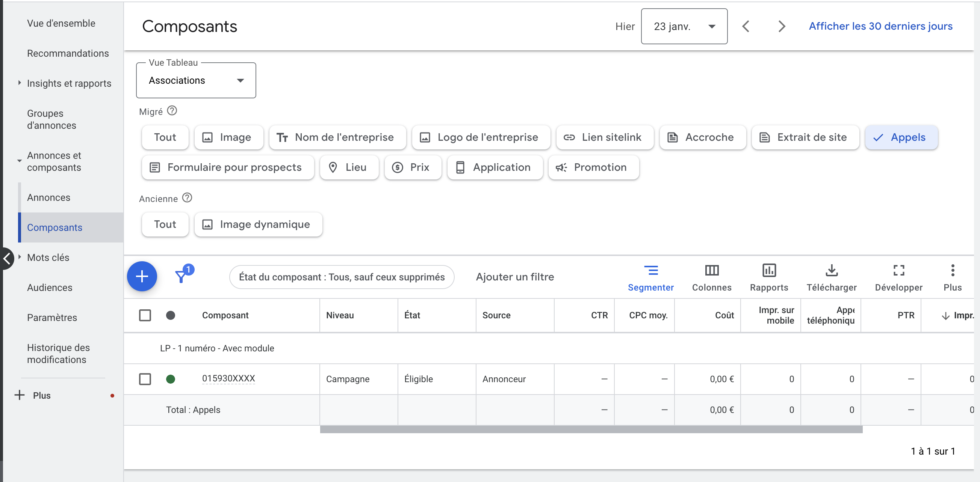Click the horizontal table scrollbar

click(x=591, y=429)
